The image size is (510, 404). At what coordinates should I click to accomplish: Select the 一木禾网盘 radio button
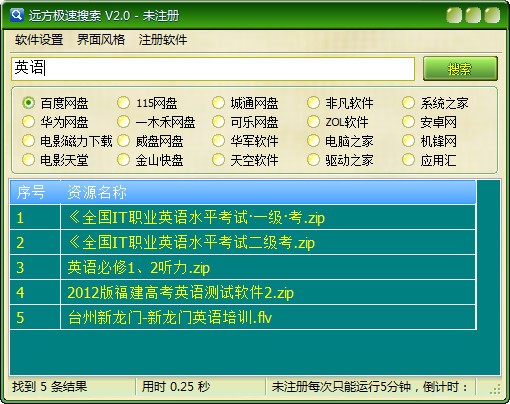(x=123, y=122)
